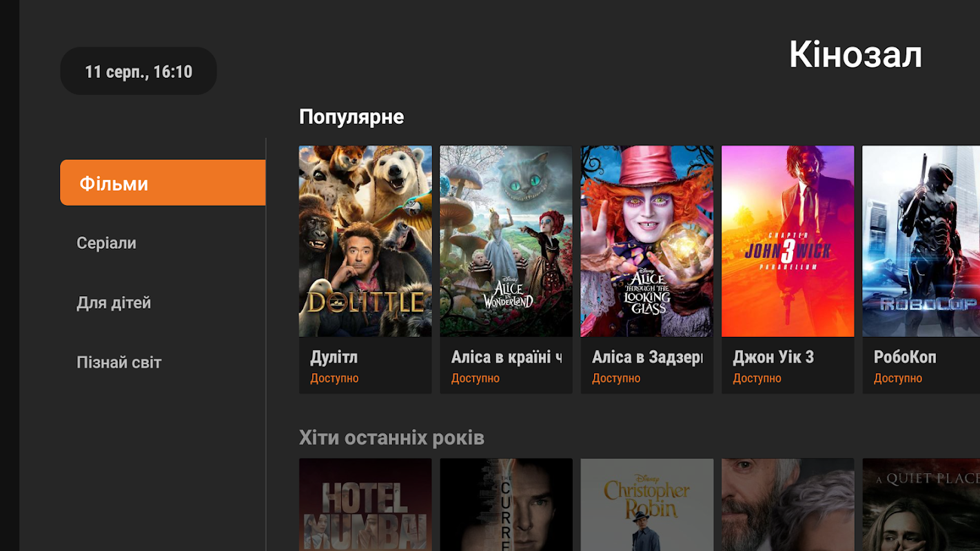
Task: Open John Wick 3 poster
Action: pyautogui.click(x=788, y=241)
